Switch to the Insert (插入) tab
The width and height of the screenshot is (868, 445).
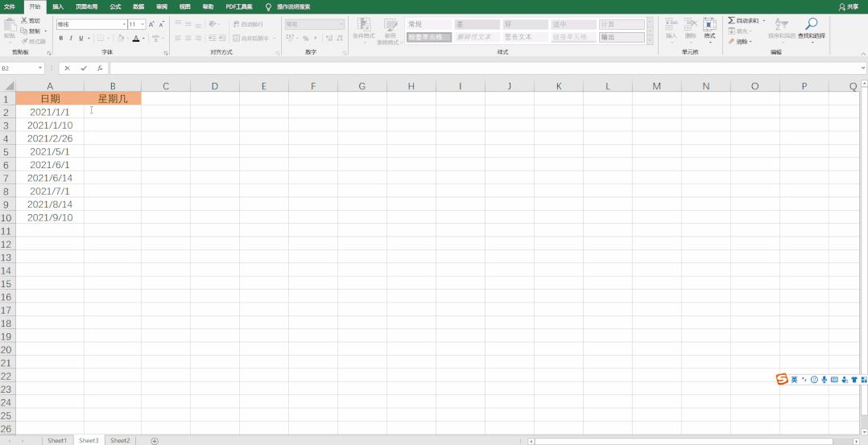58,6
